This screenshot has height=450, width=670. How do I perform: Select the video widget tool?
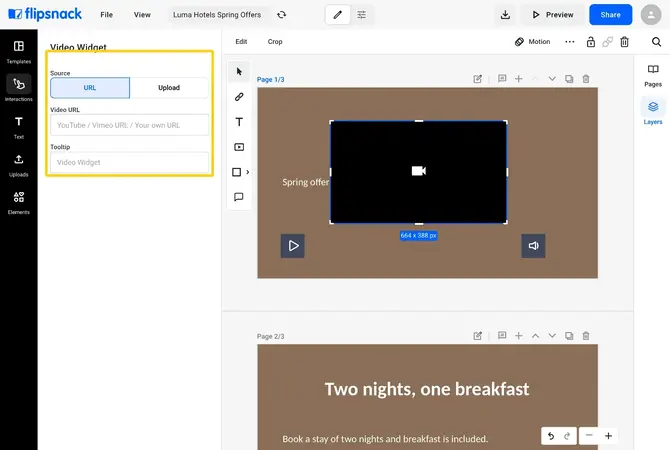click(239, 147)
